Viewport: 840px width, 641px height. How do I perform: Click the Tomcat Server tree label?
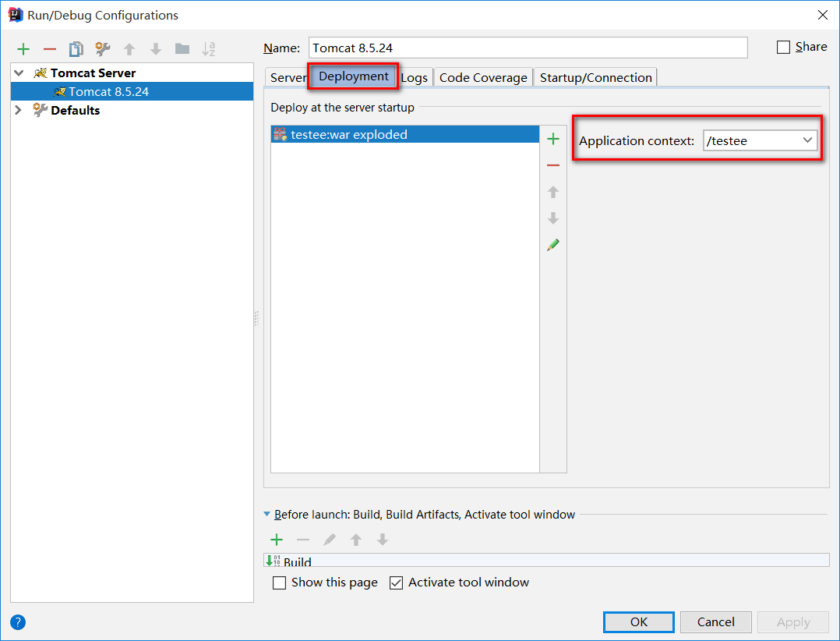93,73
